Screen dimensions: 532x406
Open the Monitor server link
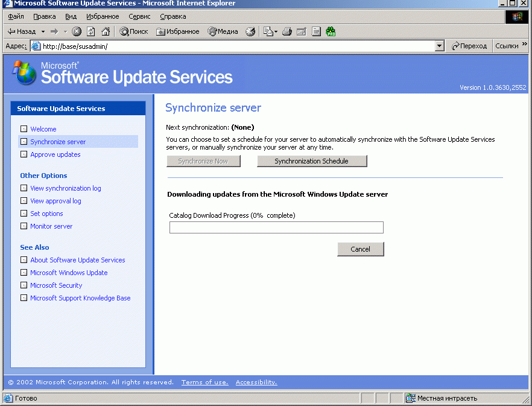click(x=51, y=226)
